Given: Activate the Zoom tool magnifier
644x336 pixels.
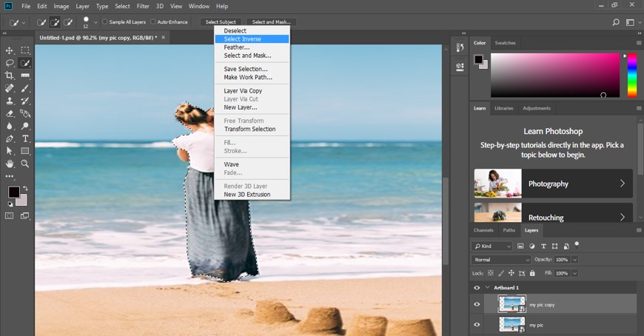Looking at the screenshot, I should pos(25,164).
